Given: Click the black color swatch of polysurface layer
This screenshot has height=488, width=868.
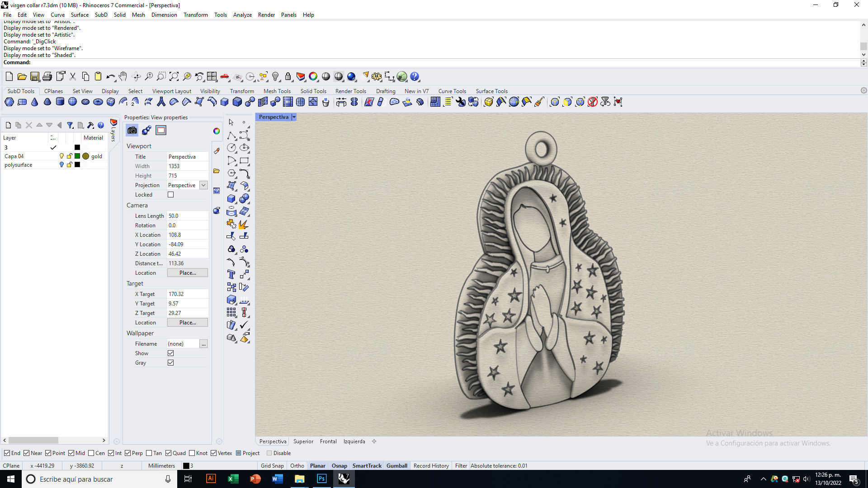Looking at the screenshot, I should [77, 165].
